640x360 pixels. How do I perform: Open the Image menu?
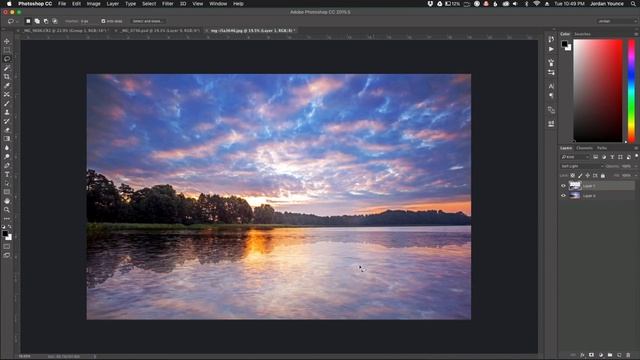93,4
